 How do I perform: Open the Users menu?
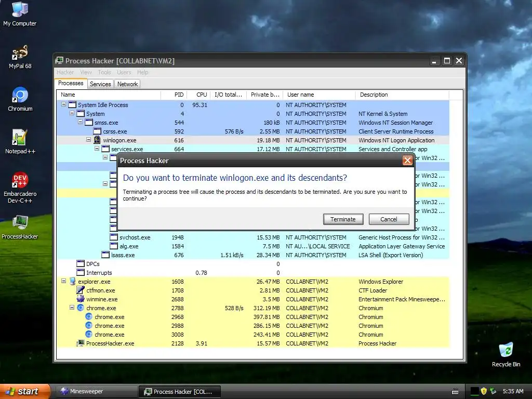coord(124,72)
